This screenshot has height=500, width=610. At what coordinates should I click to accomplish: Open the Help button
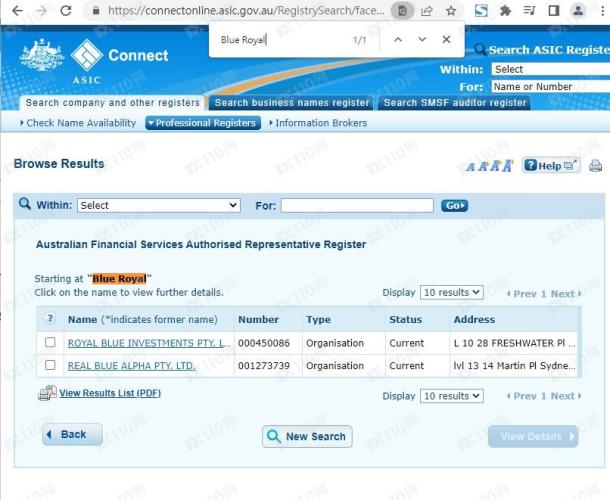[551, 166]
